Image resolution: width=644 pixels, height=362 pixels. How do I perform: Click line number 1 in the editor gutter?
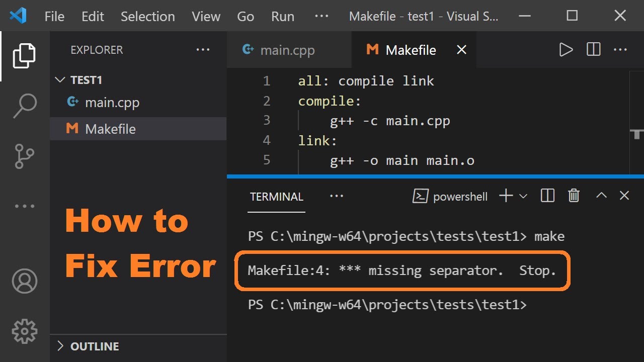click(x=266, y=81)
